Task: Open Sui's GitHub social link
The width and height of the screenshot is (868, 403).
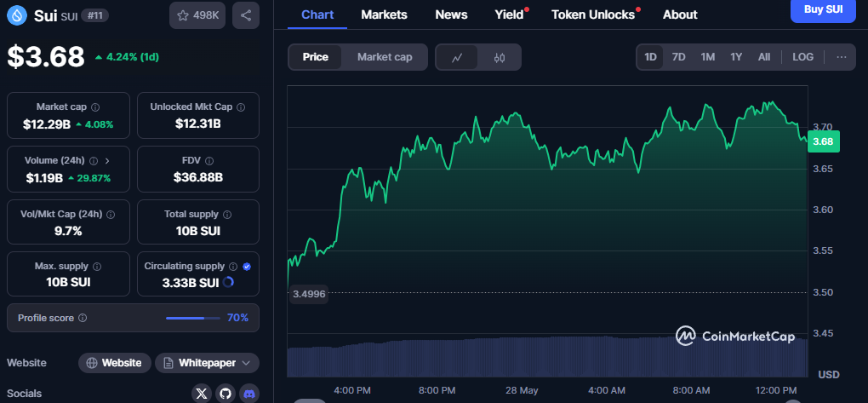Action: pyautogui.click(x=226, y=394)
